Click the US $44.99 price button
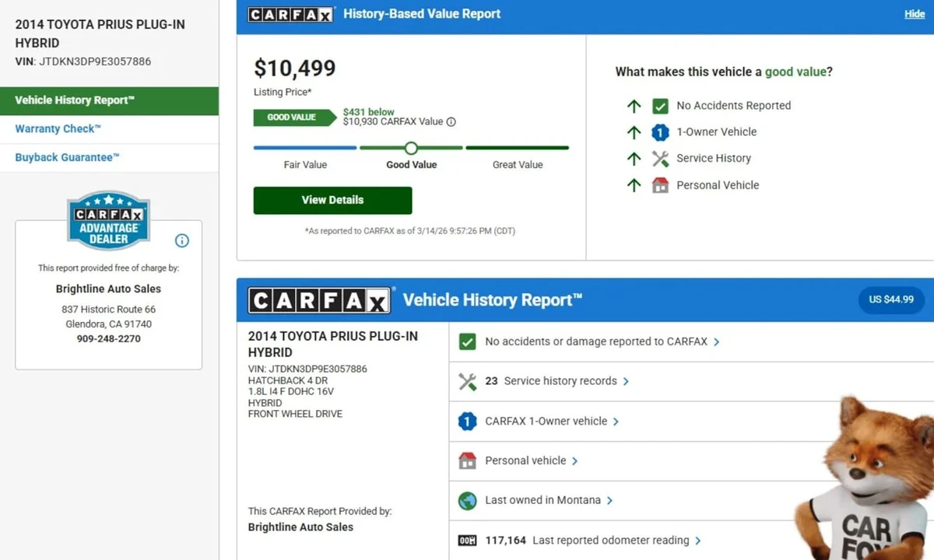The image size is (934, 560). [x=891, y=299]
